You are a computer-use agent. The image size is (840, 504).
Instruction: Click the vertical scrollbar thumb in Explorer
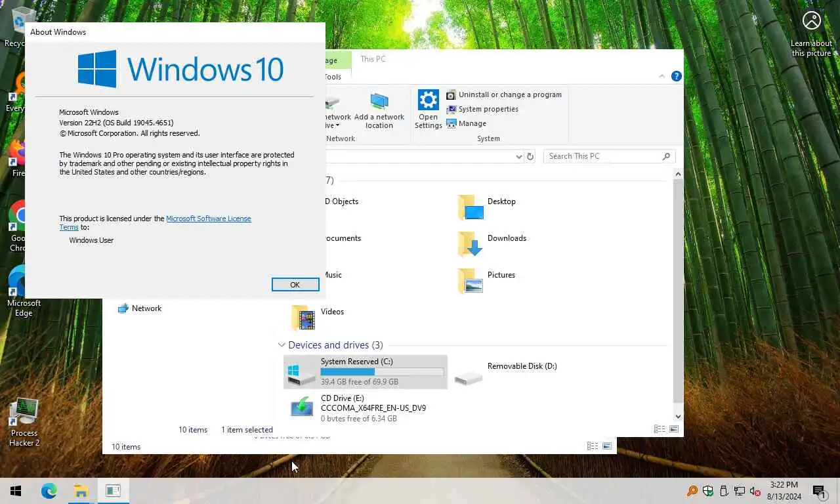click(x=678, y=291)
